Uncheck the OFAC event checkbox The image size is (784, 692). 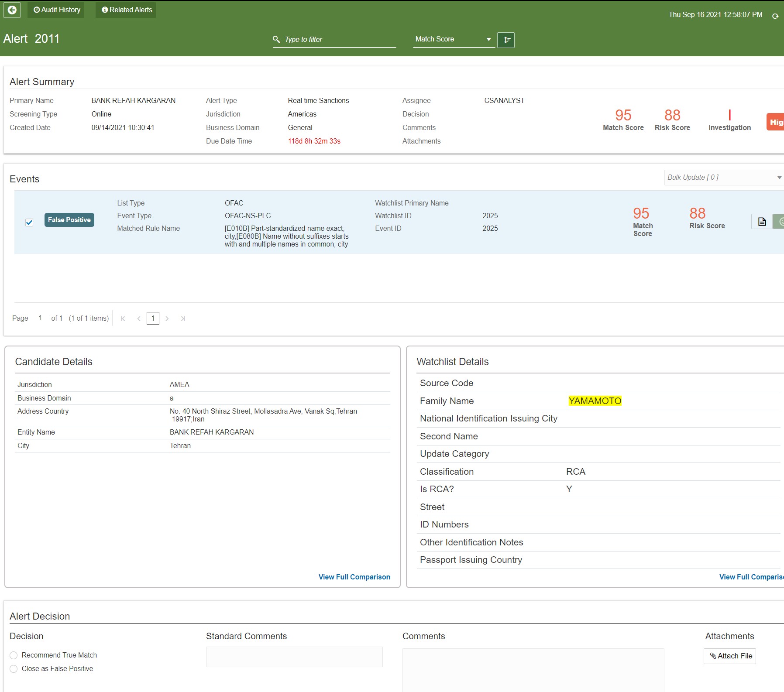point(29,223)
